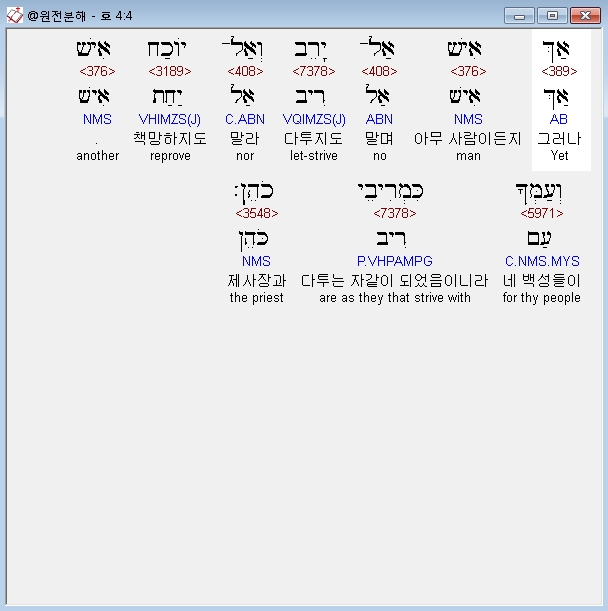
Task: Click parsing code C.NMS.MYS
Action: pyautogui.click(x=542, y=261)
